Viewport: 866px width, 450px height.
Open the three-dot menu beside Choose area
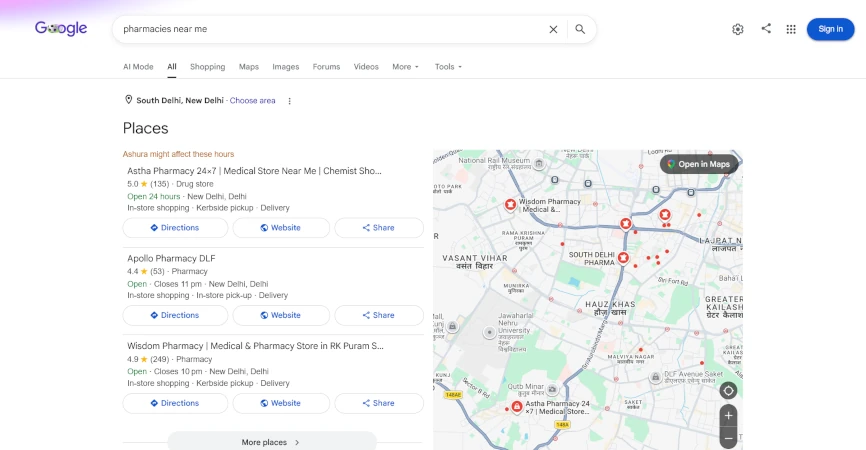pyautogui.click(x=289, y=101)
